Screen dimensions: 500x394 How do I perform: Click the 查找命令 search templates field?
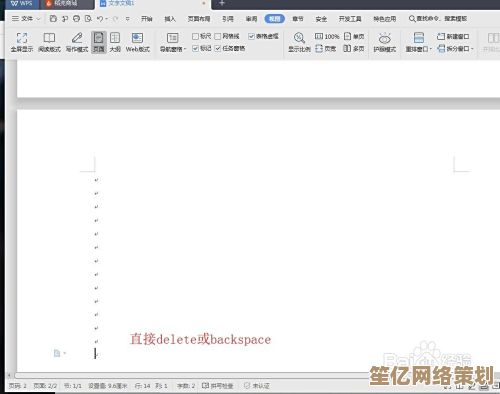438,19
